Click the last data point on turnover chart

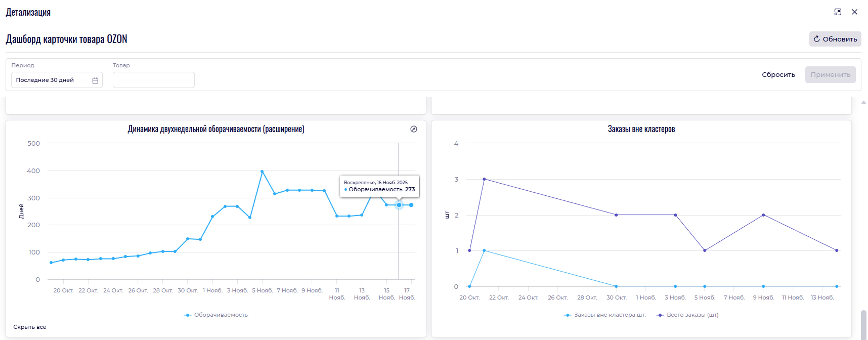(x=411, y=205)
